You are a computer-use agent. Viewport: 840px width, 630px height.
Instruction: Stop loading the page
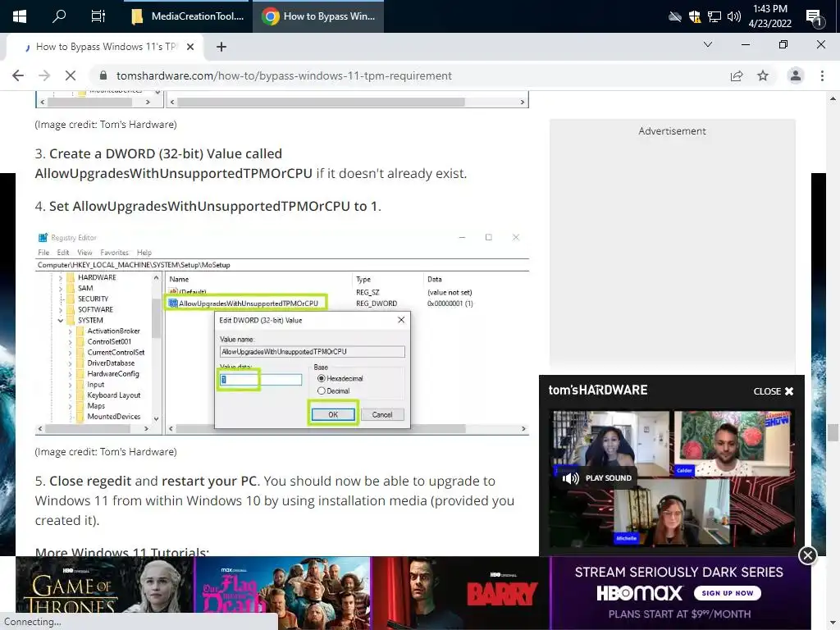click(x=71, y=75)
